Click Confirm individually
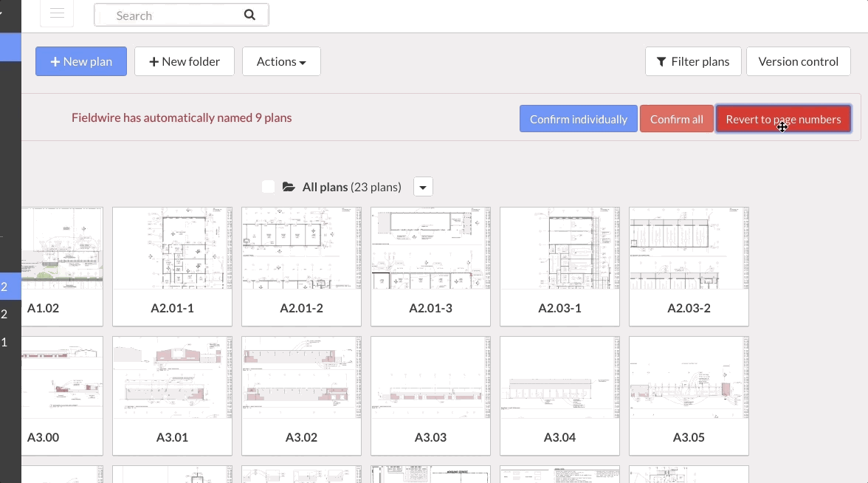 pos(578,119)
